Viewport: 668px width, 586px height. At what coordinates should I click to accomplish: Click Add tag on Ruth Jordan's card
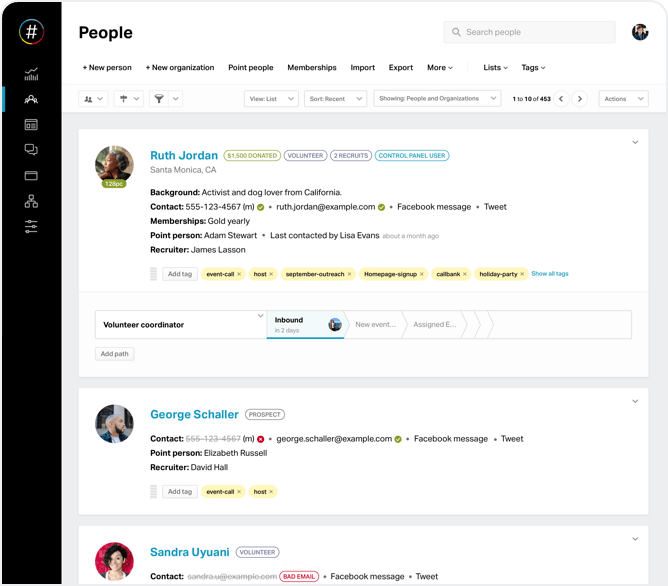click(180, 274)
